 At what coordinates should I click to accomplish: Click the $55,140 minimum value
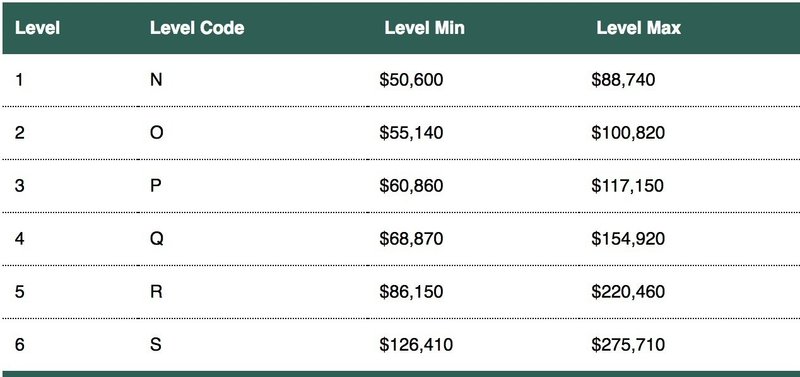pyautogui.click(x=411, y=133)
